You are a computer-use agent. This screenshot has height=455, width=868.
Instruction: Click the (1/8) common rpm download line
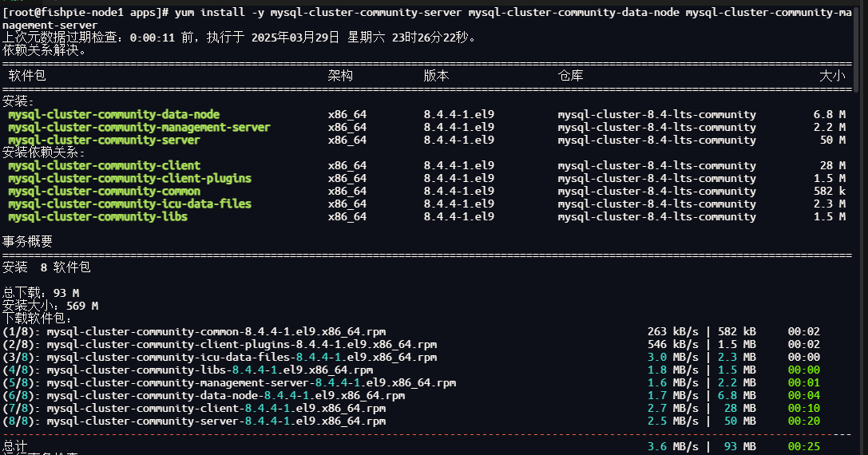pos(411,331)
